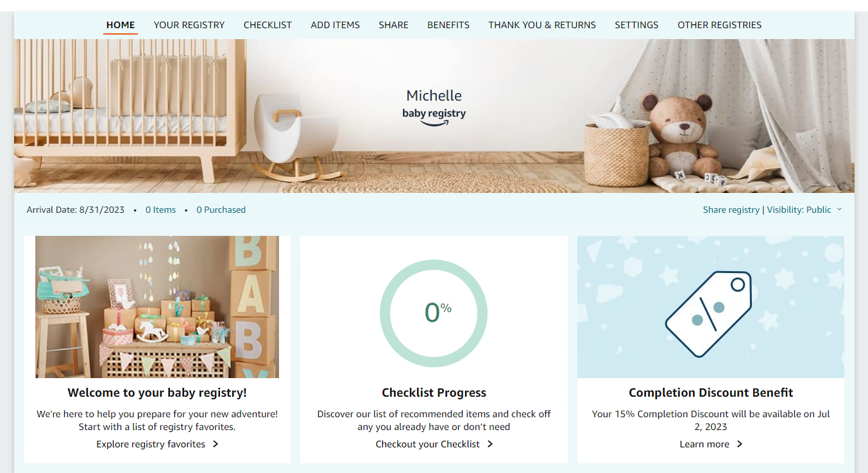The width and height of the screenshot is (868, 473).
Task: Click the baby shower gifts thumbnail image
Action: 157,307
